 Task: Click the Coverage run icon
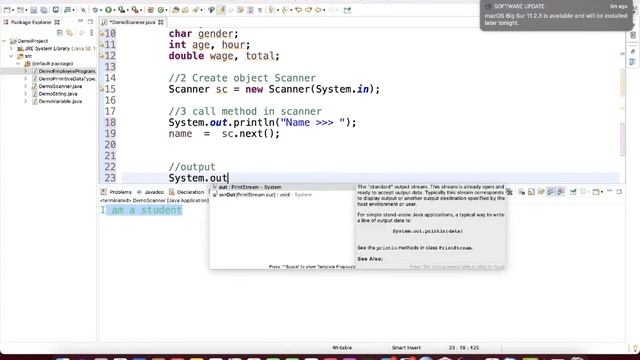122,10
